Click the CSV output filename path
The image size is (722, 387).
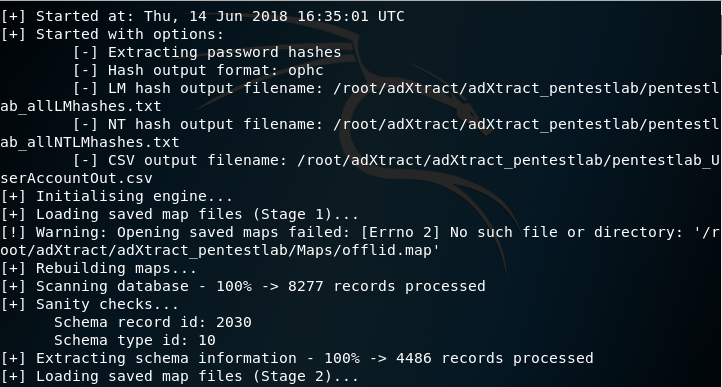[508, 160]
